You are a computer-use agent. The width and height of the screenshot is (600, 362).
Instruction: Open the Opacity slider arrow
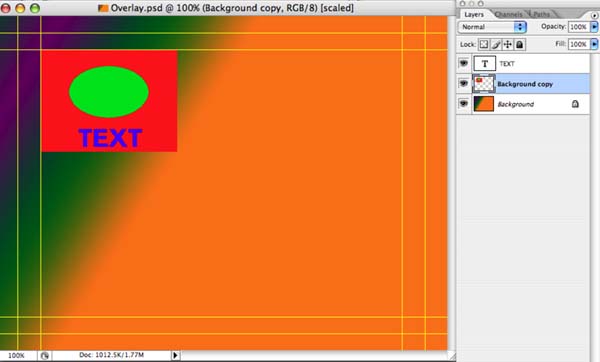pyautogui.click(x=594, y=27)
